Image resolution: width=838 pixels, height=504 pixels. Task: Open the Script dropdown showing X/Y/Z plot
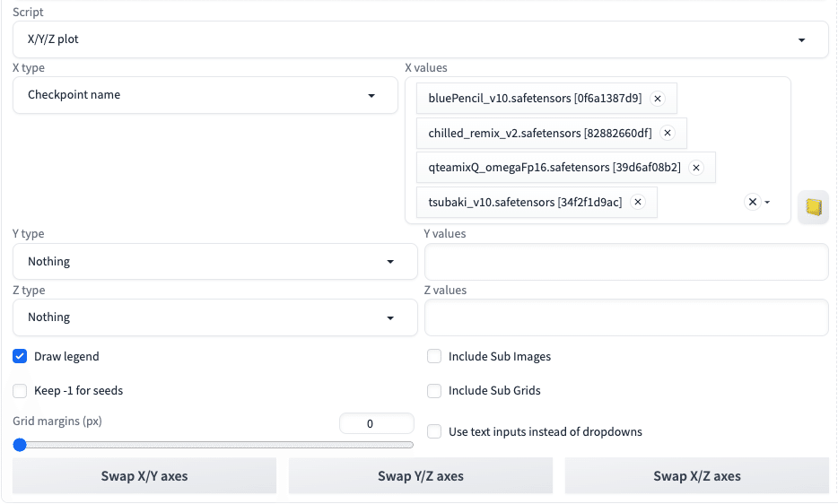[421, 39]
